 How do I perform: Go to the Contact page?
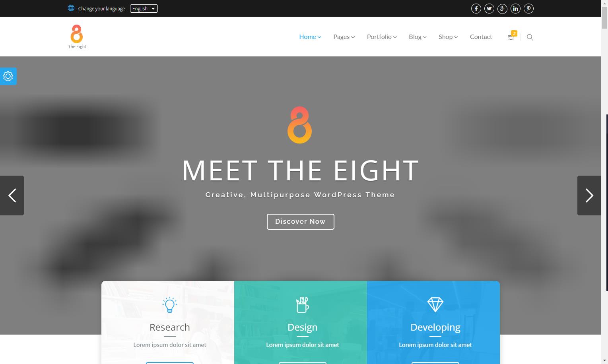point(481,37)
